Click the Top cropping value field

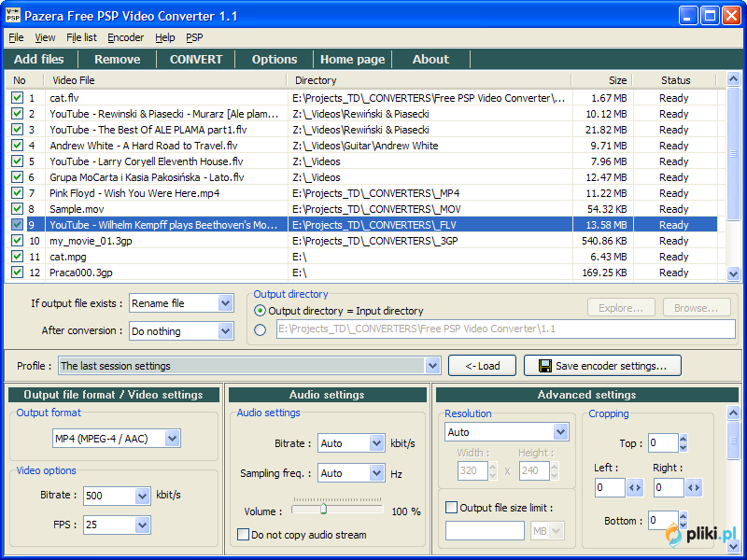pos(663,442)
